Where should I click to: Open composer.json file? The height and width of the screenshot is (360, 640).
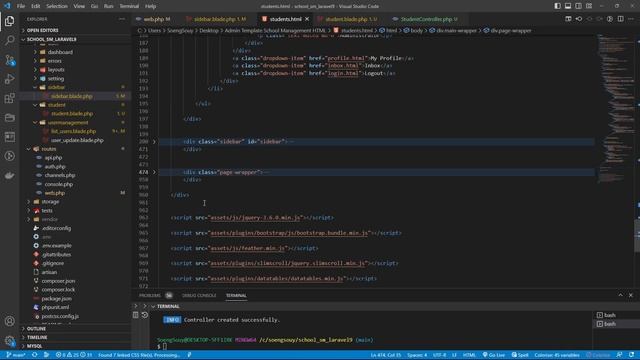[x=58, y=281]
